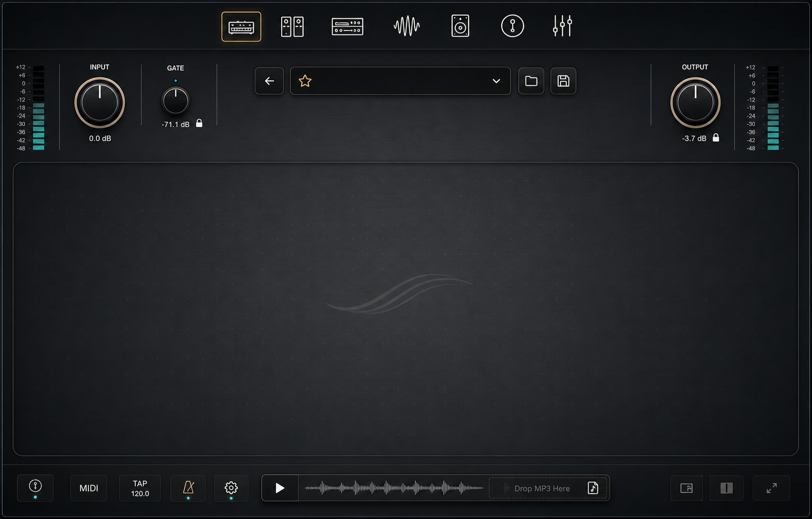Switch to the mini window view icon
812x519 pixels.
[x=687, y=488]
